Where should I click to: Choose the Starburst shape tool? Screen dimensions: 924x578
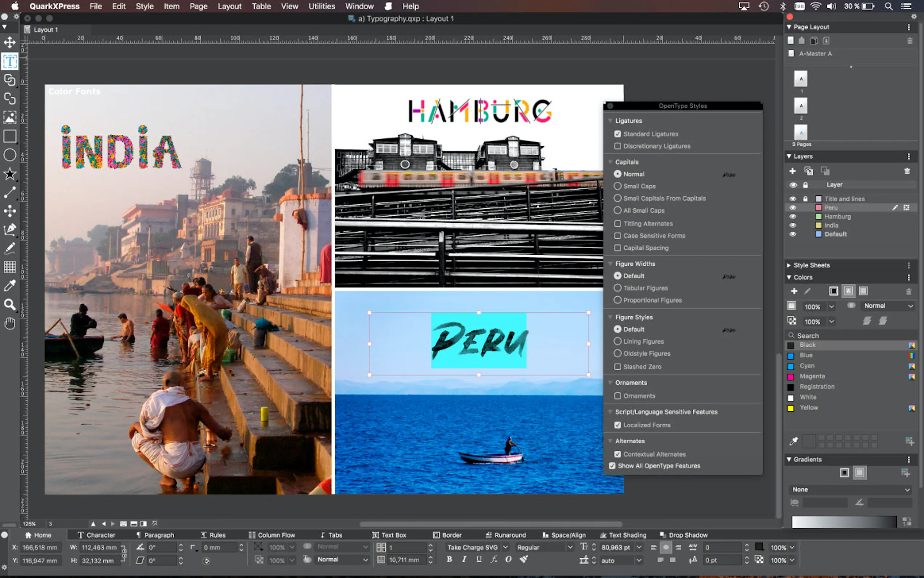[x=9, y=174]
